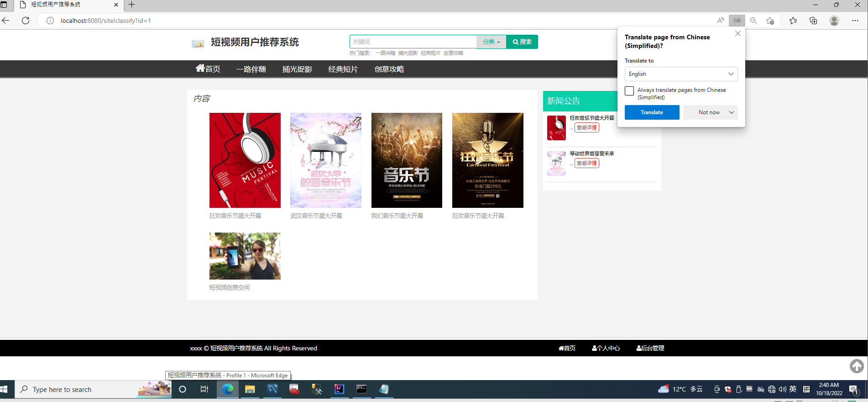Open the zoom magnifier icon in address bar

click(753, 21)
